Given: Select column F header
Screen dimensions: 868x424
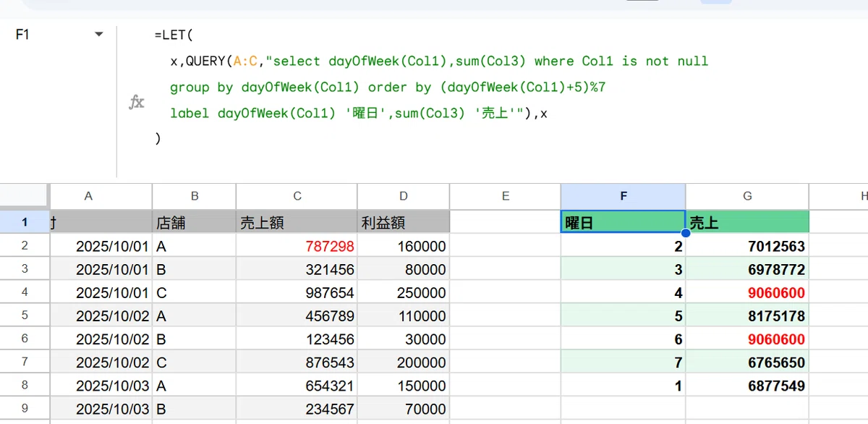Looking at the screenshot, I should tap(624, 196).
